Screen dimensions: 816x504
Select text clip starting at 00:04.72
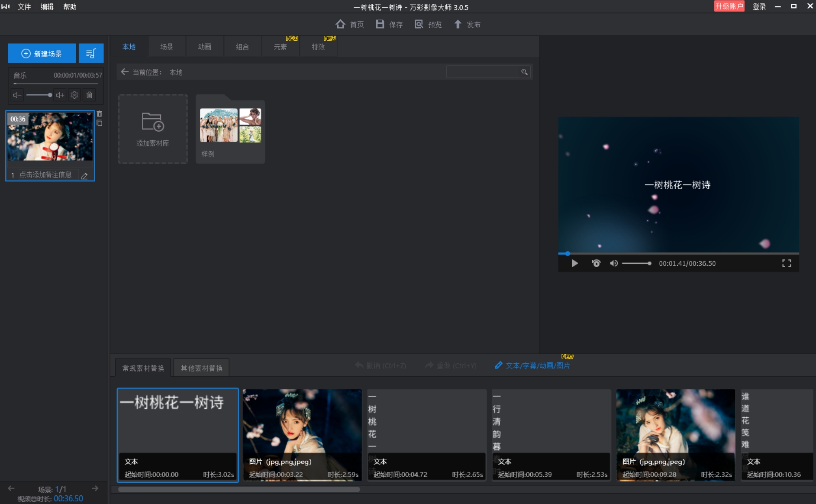click(427, 435)
